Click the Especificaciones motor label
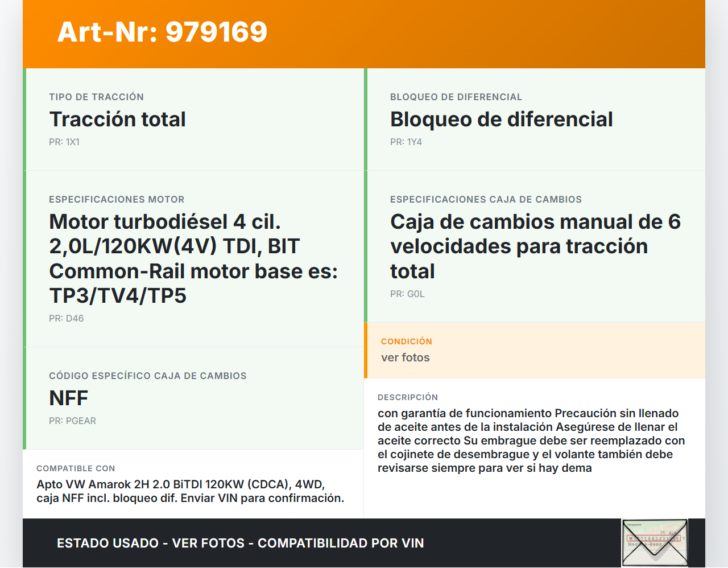The width and height of the screenshot is (728, 568). pos(117,200)
